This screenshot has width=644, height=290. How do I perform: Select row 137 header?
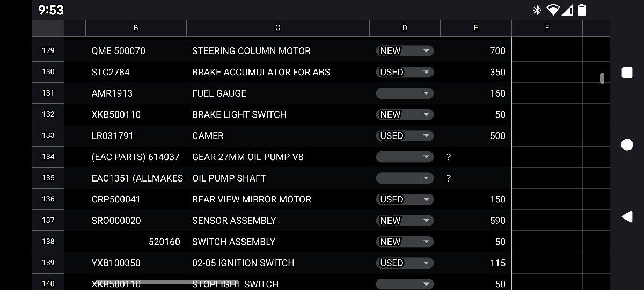48,220
